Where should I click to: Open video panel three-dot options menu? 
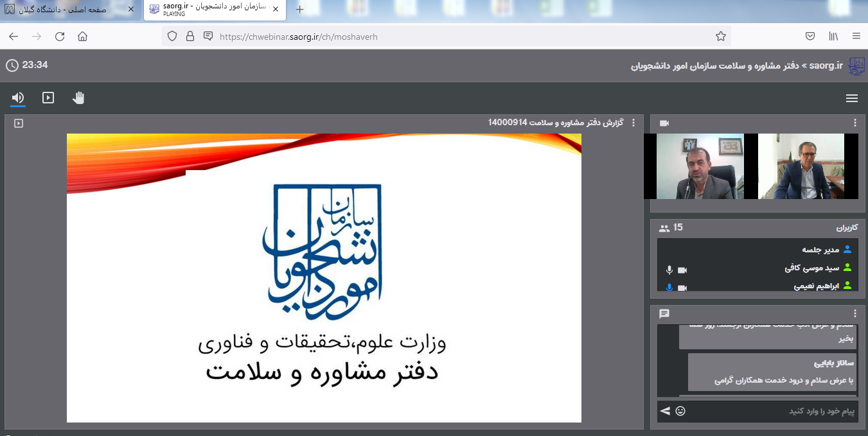[x=855, y=123]
